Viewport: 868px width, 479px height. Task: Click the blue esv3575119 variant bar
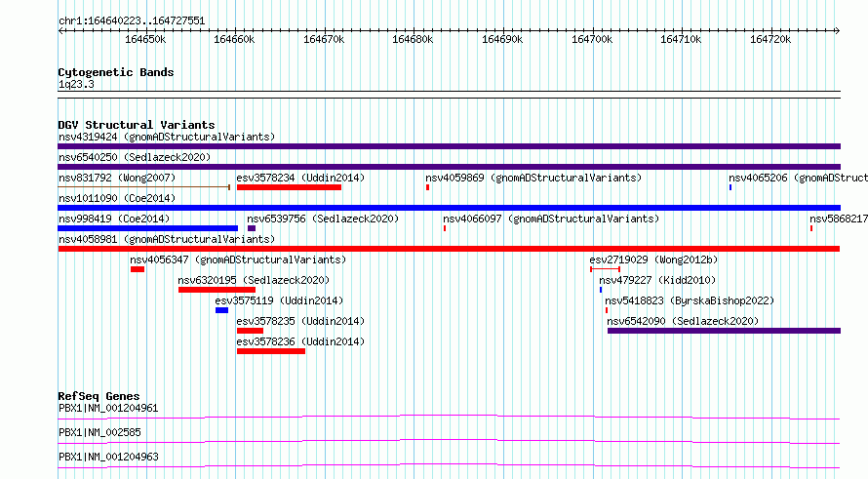(222, 310)
